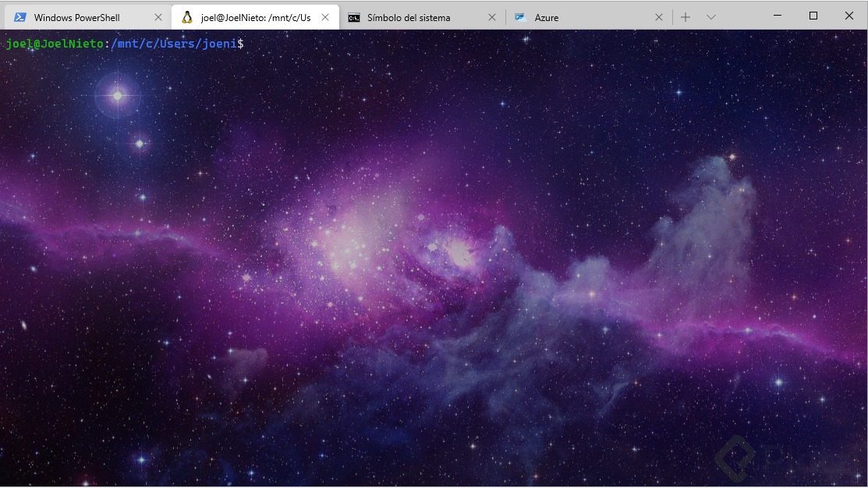Open a new tab with plus button

pos(686,17)
